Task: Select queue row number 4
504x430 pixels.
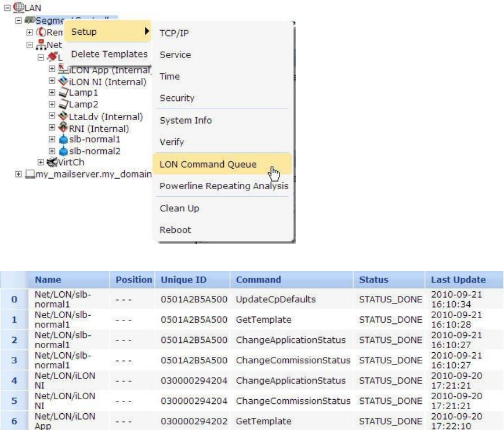Action: tap(14, 381)
